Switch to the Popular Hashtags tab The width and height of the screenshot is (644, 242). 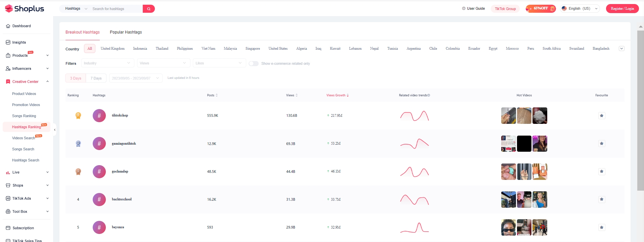click(126, 32)
